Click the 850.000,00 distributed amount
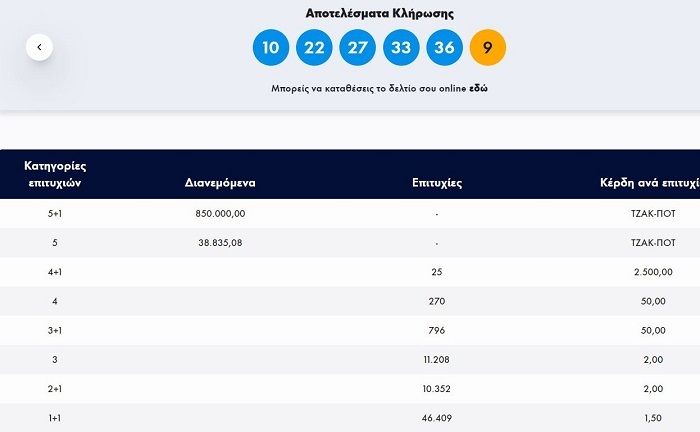 (221, 214)
